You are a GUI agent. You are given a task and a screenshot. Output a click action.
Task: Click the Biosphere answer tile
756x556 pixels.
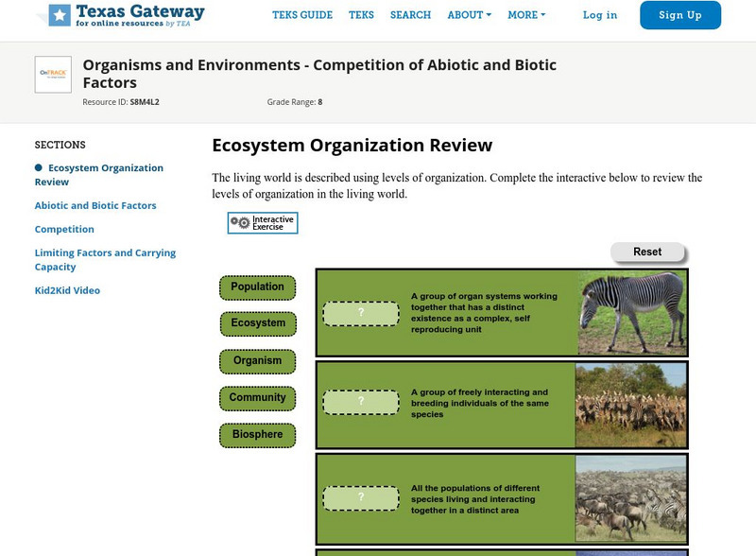(257, 436)
